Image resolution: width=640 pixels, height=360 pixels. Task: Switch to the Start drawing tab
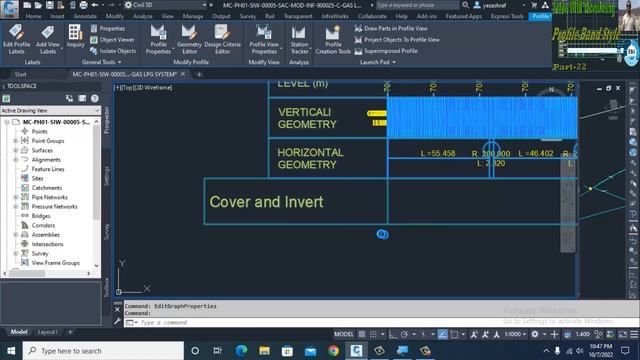[20, 74]
